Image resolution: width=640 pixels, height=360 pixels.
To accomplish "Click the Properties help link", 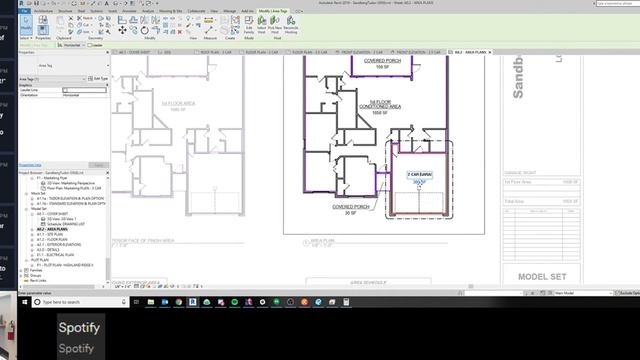I will click(30, 165).
